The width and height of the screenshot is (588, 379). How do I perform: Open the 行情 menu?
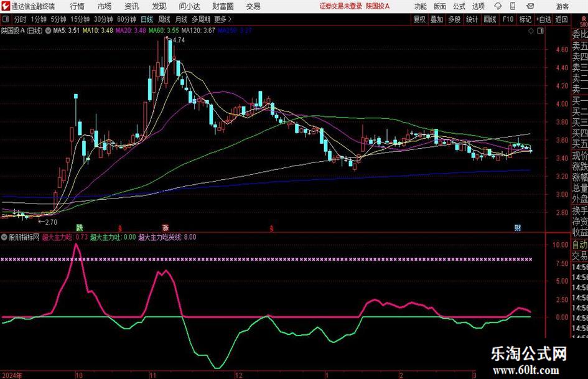[x=77, y=6]
